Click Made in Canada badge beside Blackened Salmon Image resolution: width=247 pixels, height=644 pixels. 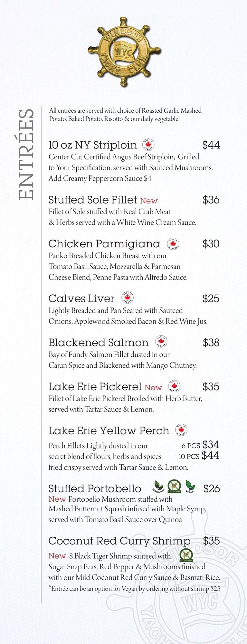161,342
